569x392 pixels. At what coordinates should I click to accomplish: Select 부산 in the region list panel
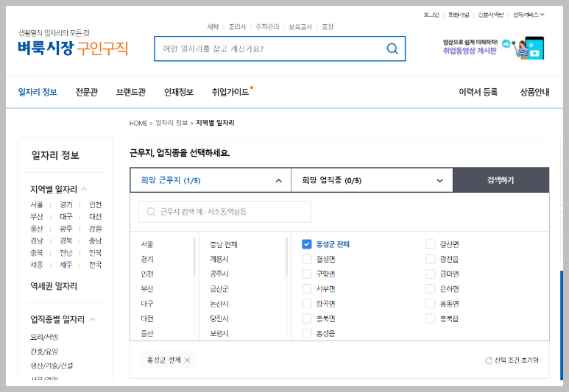coord(147,289)
